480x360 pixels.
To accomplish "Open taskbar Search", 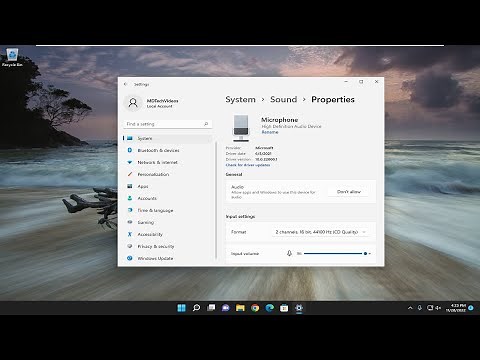I will [x=196, y=308].
